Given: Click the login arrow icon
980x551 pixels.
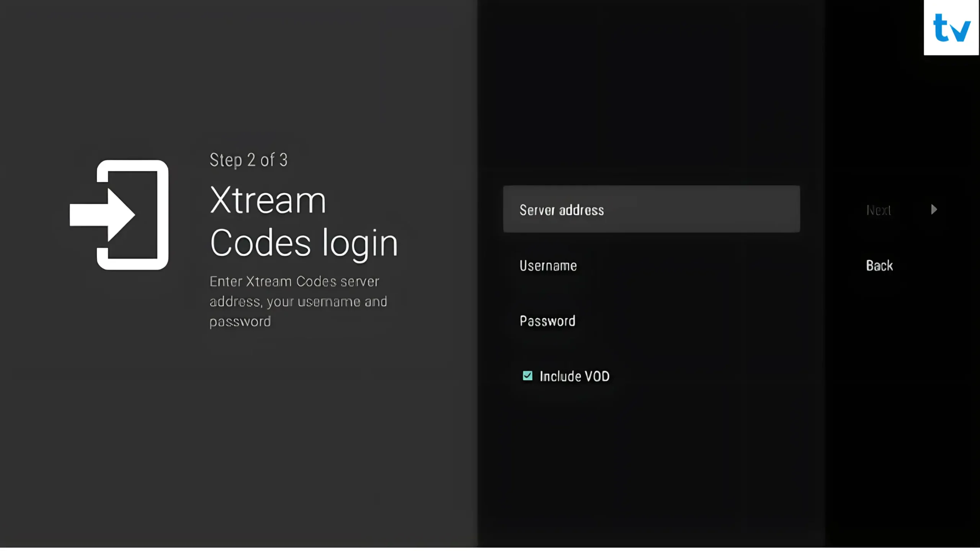Looking at the screenshot, I should point(119,215).
